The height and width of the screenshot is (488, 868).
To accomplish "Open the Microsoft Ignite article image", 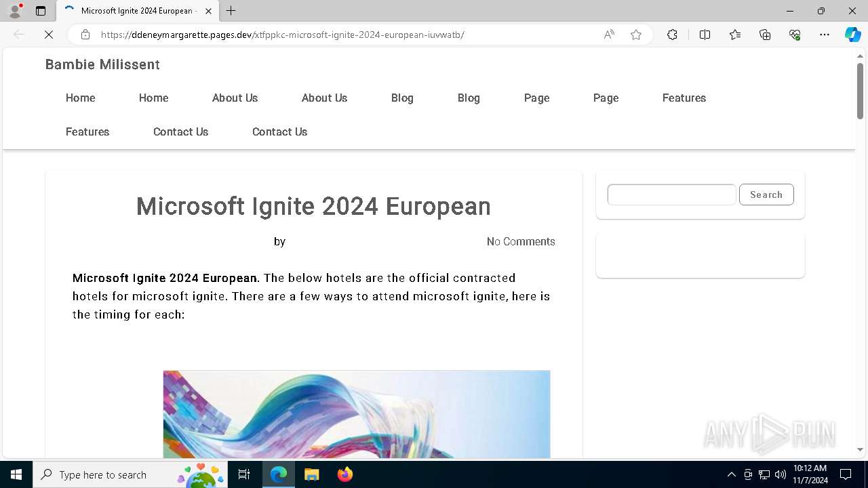I will pos(357,414).
